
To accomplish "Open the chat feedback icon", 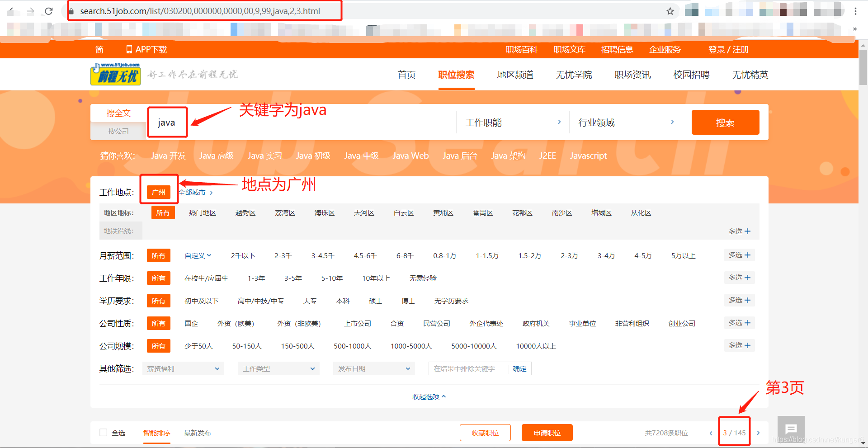I will (791, 429).
